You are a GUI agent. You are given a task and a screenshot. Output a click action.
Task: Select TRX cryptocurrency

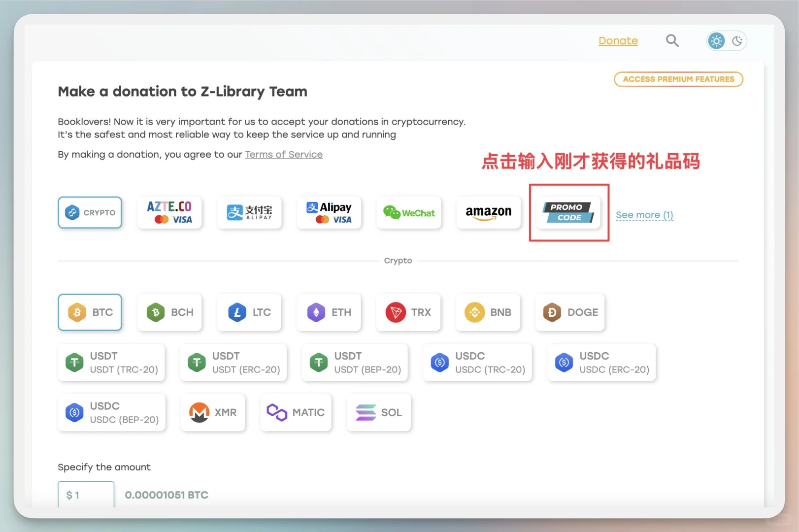(409, 312)
